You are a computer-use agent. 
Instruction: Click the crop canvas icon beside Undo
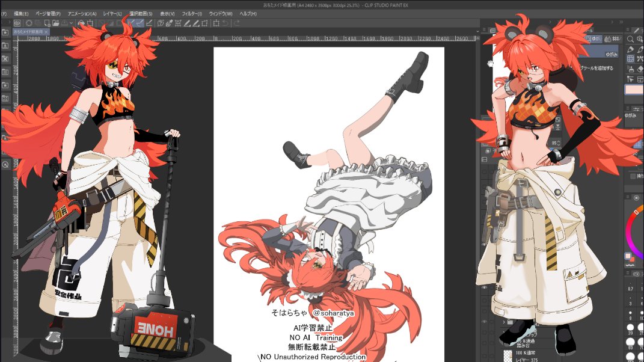(x=216, y=23)
